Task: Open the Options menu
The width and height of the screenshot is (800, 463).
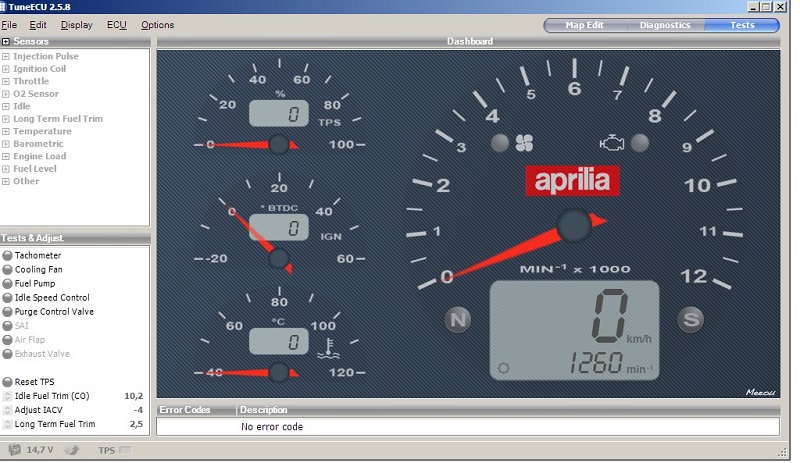Action: tap(157, 25)
